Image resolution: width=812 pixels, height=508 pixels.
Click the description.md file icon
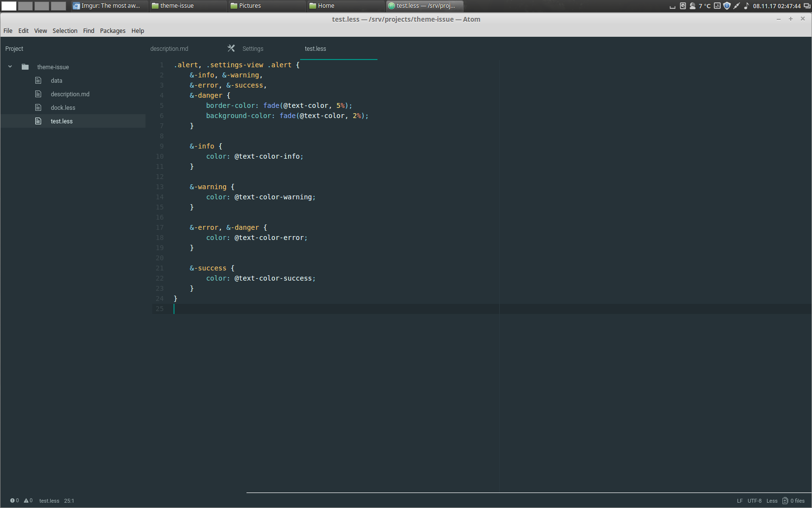tap(38, 94)
